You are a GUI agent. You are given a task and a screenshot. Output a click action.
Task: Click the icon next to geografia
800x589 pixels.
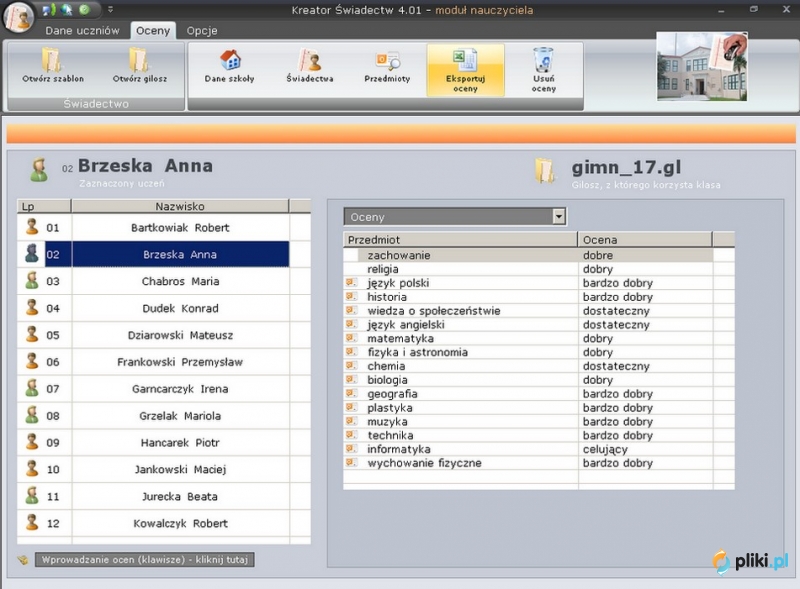(351, 393)
